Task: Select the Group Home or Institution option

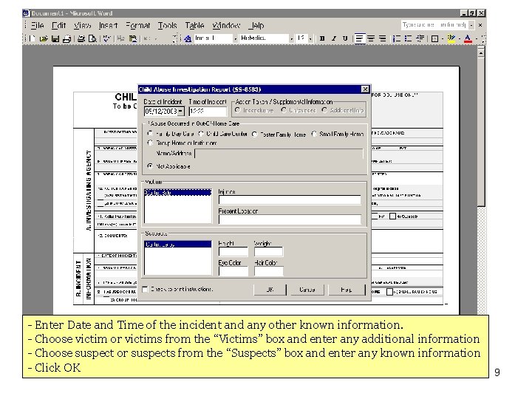Action: click(150, 143)
